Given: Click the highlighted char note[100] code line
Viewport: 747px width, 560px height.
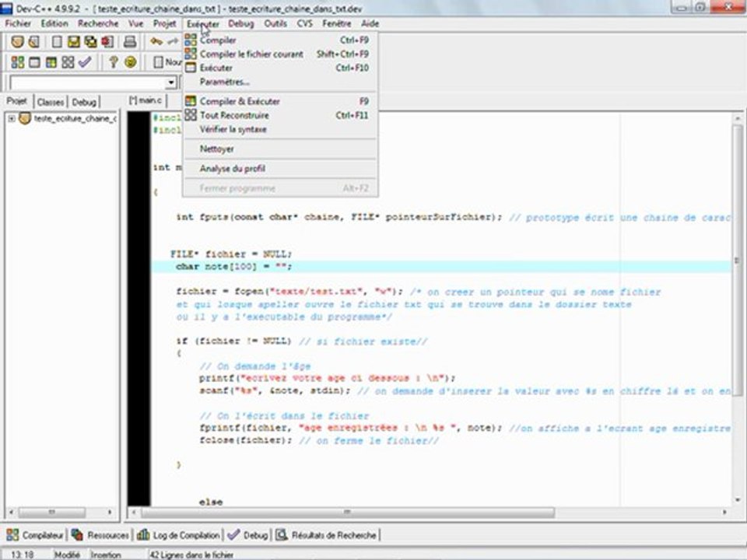Looking at the screenshot, I should (x=441, y=267).
